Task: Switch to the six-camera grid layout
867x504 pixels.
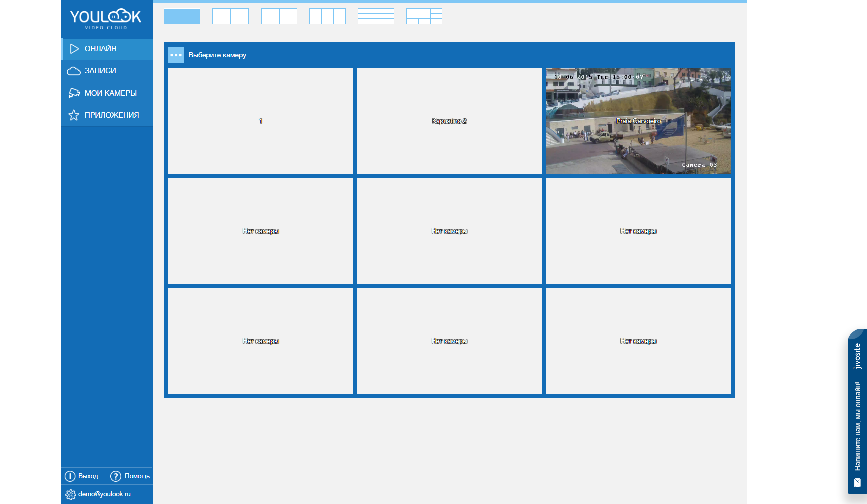Action: tap(327, 16)
